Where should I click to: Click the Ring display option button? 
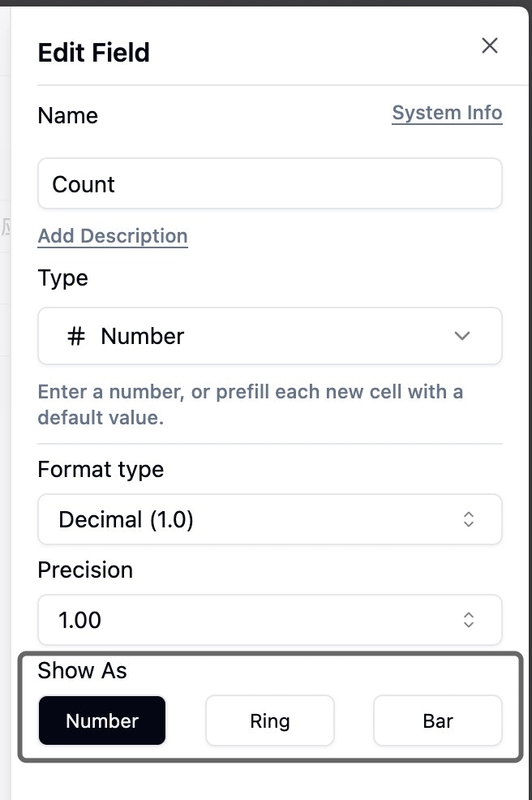coord(269,720)
